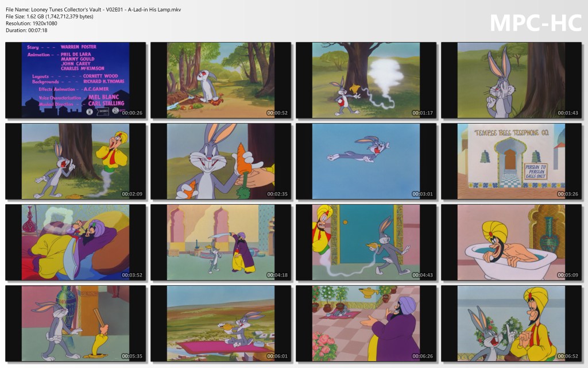Select the frame timestamped 00:05:35

[75, 323]
